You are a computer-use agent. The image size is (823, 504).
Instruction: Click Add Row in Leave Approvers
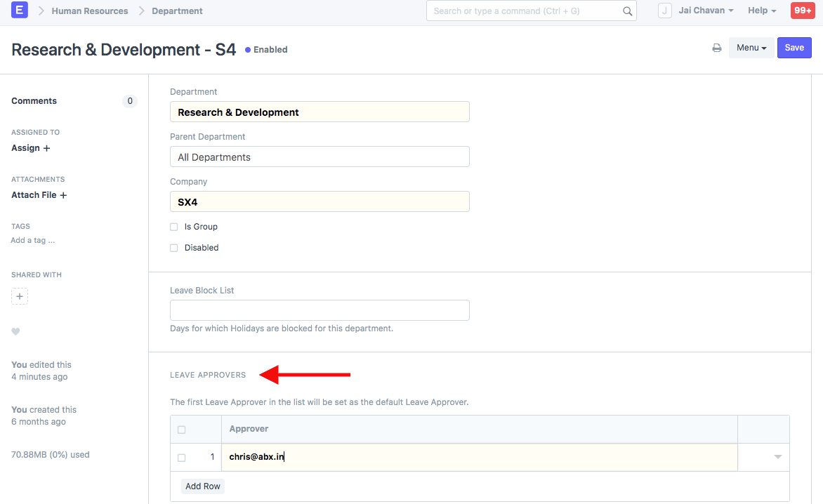tap(203, 486)
